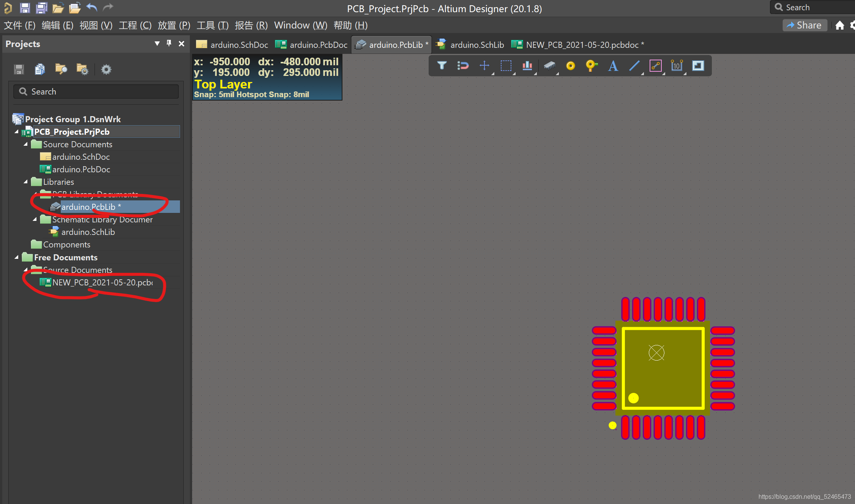The height and width of the screenshot is (504, 855).
Task: Switch to the arduino.SchLib tab
Action: coord(470,45)
